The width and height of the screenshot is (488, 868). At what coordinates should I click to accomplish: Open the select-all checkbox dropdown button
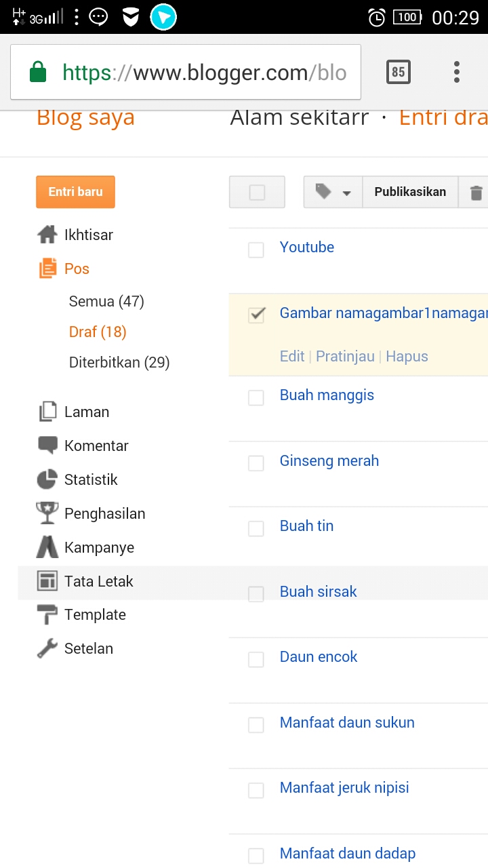258,193
